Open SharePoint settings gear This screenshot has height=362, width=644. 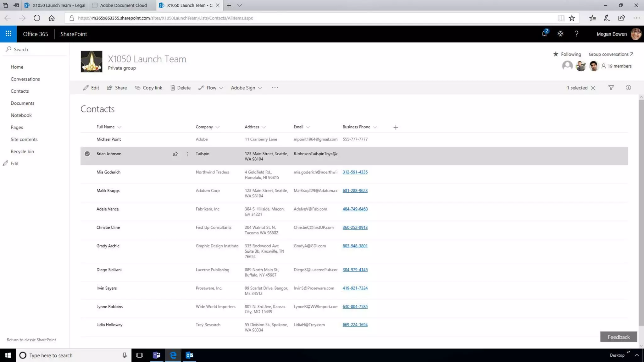(560, 34)
